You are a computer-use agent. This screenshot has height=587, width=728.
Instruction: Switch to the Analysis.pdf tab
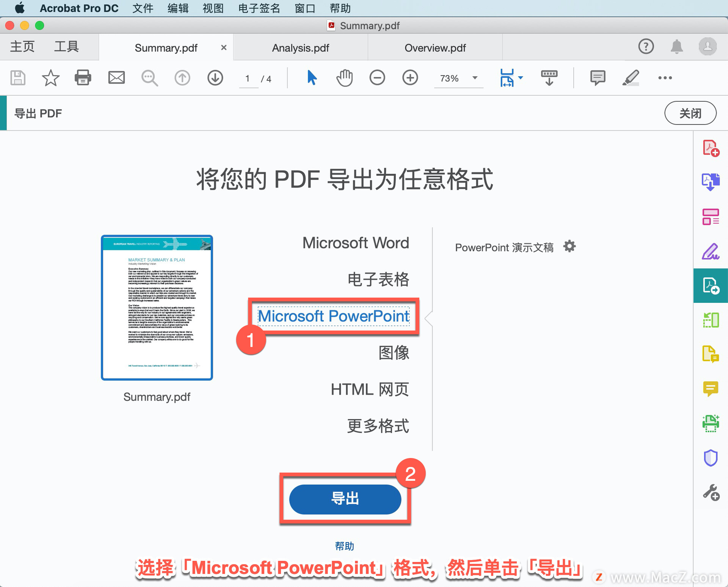pos(301,48)
